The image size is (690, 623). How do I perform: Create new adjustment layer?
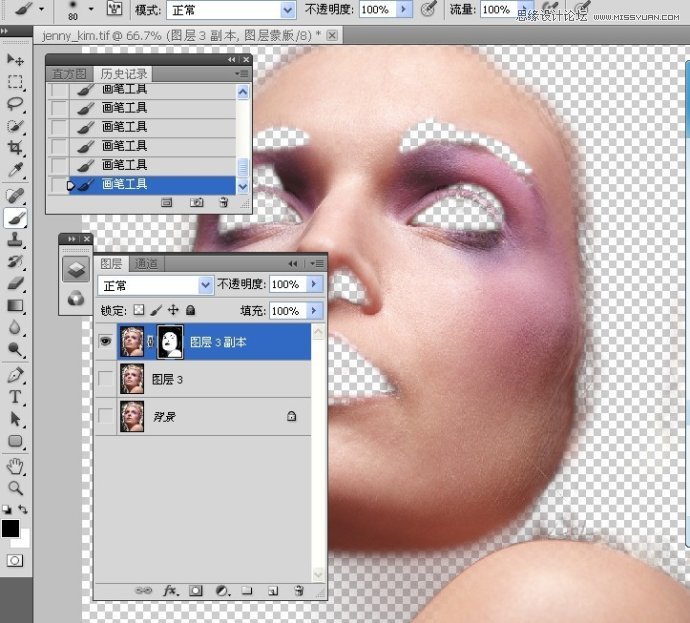[x=222, y=591]
